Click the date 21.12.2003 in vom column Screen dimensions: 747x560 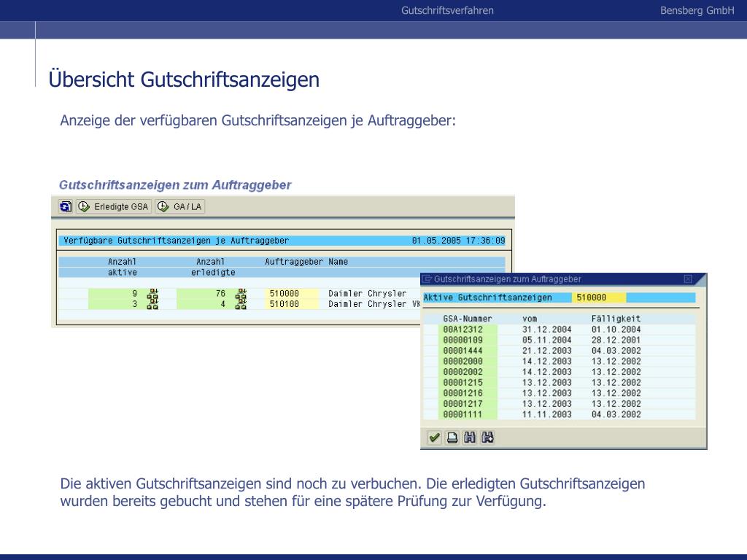546,351
